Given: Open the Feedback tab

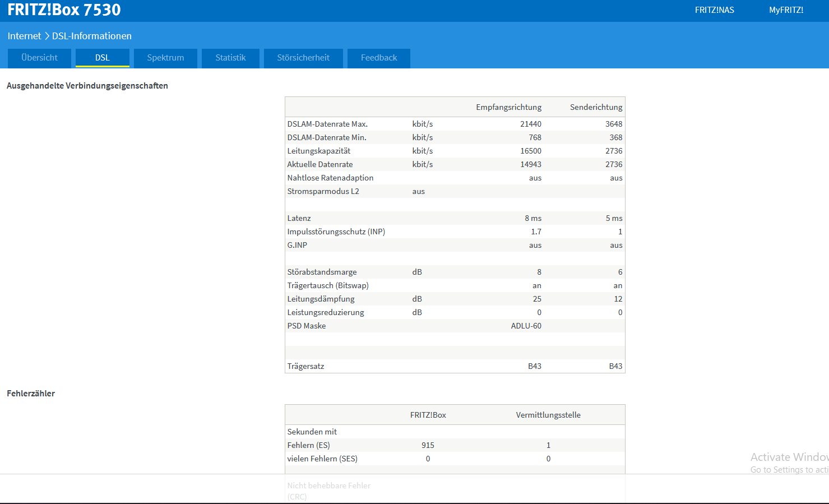Looking at the screenshot, I should [378, 58].
